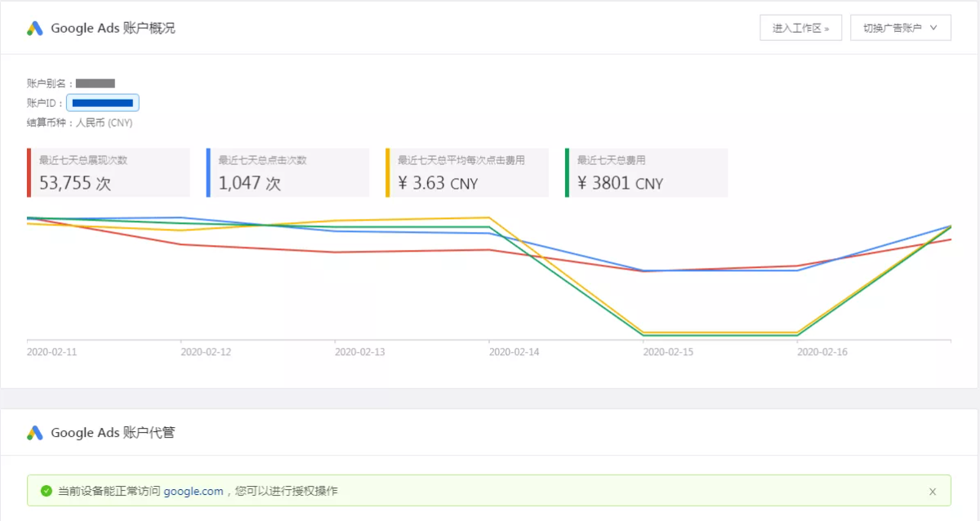This screenshot has height=521, width=980.
Task: Click the 2020-02-13 axis date label
Action: pos(360,352)
